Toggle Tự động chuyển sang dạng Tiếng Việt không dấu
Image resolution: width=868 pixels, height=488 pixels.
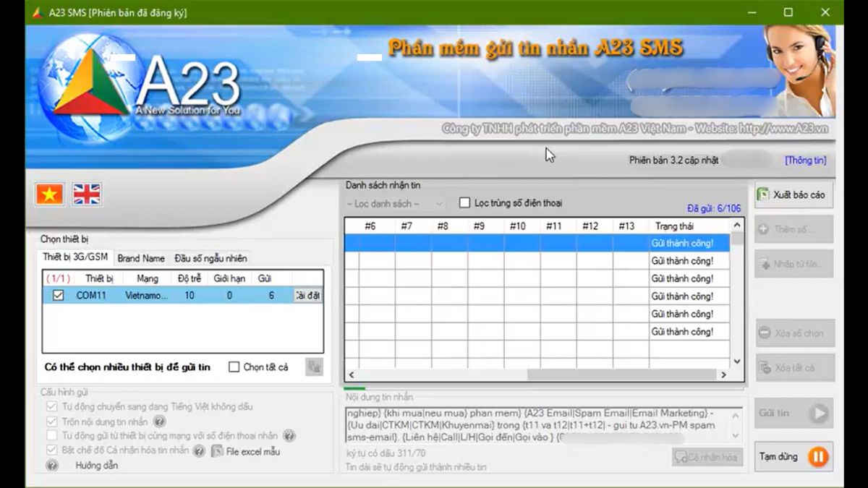(x=51, y=406)
